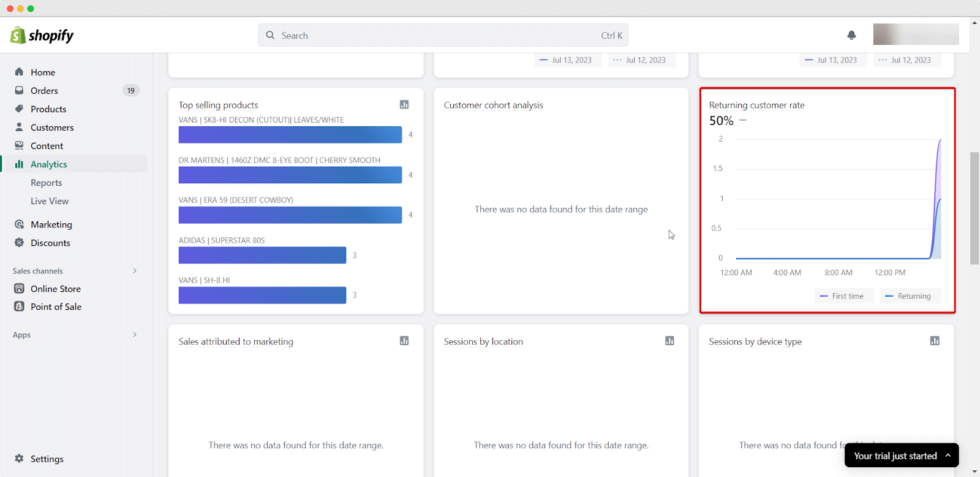This screenshot has height=477, width=980.
Task: Open report icon for Sessions by location
Action: [x=669, y=341]
